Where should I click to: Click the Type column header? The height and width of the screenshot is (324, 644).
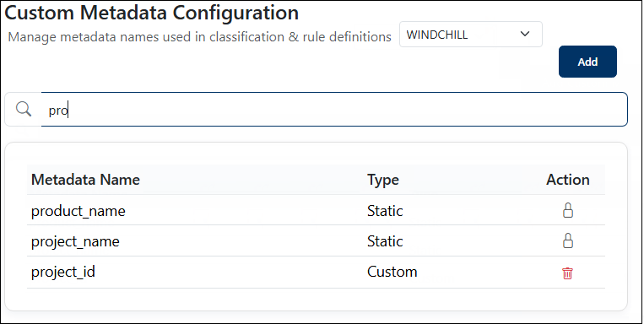click(x=383, y=180)
